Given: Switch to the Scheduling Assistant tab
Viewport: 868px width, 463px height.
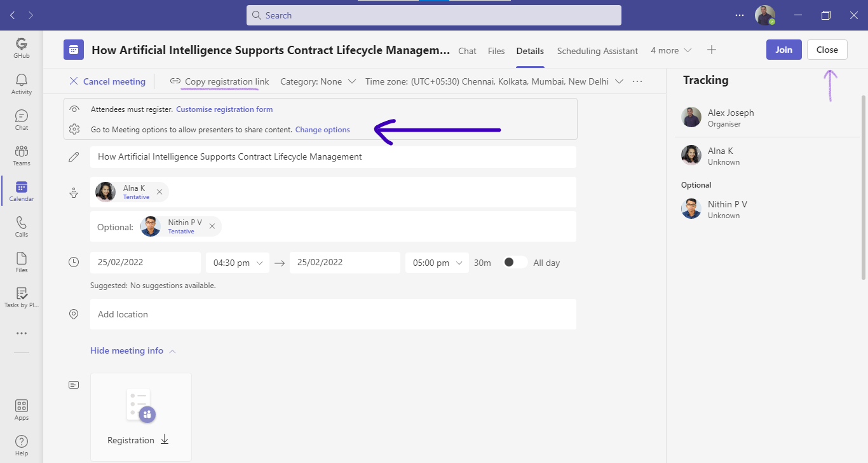Looking at the screenshot, I should point(597,50).
